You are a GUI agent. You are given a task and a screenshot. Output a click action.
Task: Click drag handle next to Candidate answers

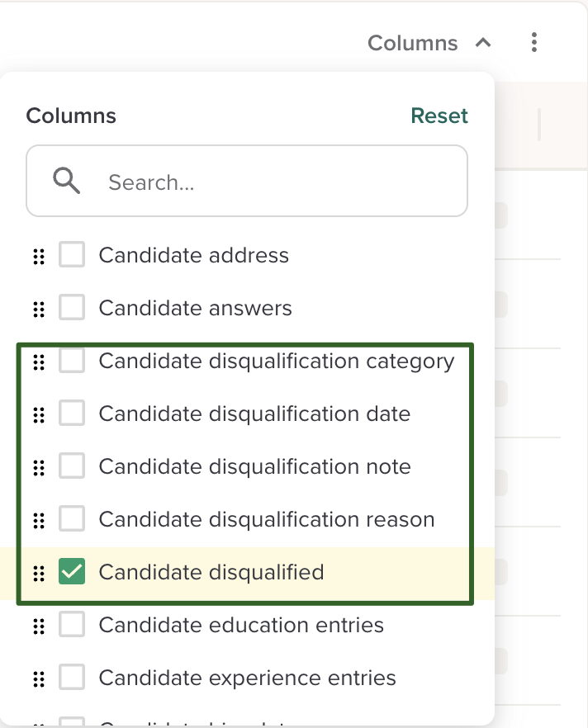tap(38, 310)
